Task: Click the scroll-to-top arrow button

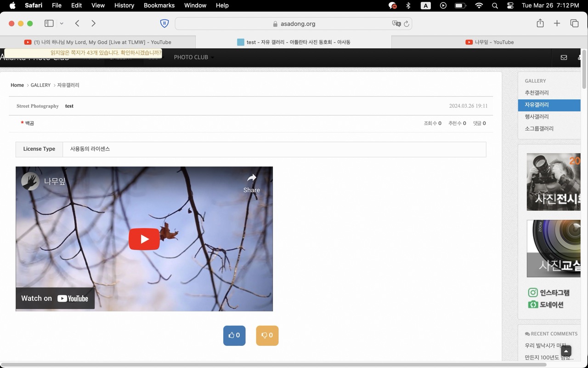Action: 566,351
